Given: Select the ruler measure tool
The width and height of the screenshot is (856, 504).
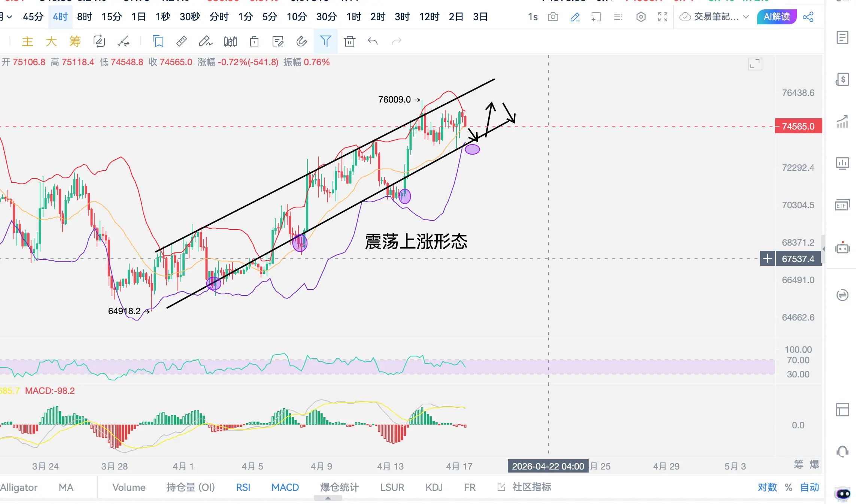Looking at the screenshot, I should (x=182, y=41).
